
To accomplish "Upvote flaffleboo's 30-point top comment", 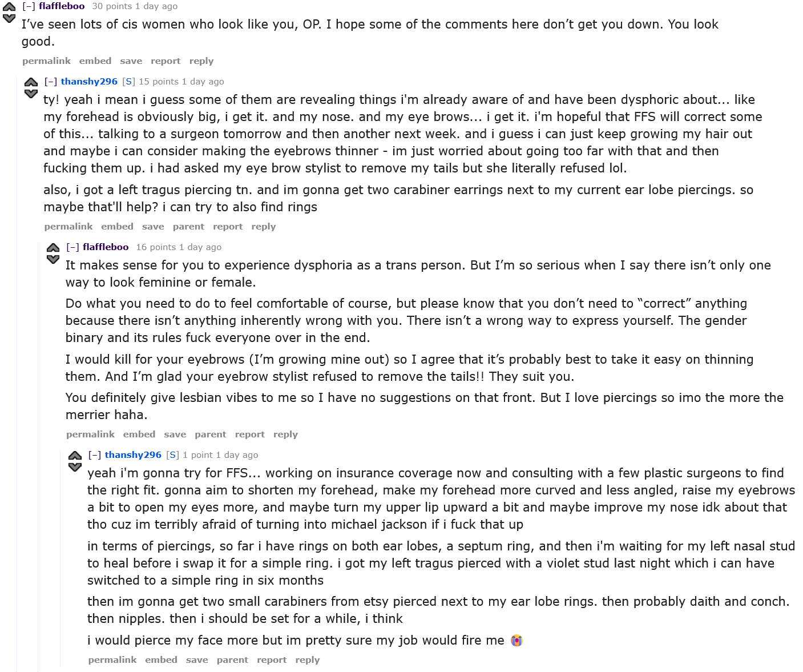I will tap(9, 7).
